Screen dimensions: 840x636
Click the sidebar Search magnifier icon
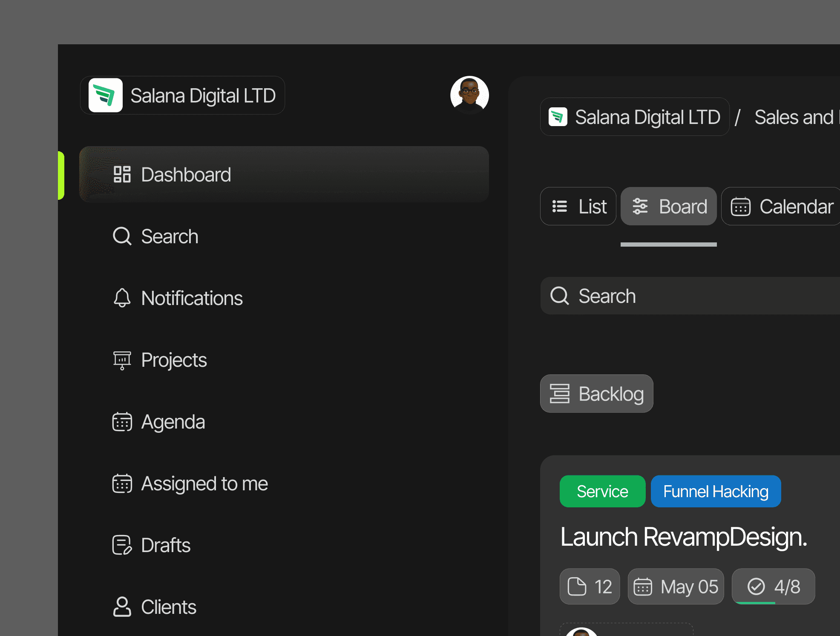pyautogui.click(x=122, y=236)
